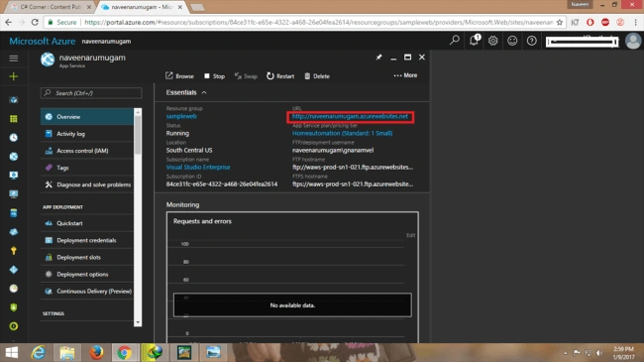Open Continuous Delivery (Preview)
The image size is (644, 362).
(x=86, y=292)
